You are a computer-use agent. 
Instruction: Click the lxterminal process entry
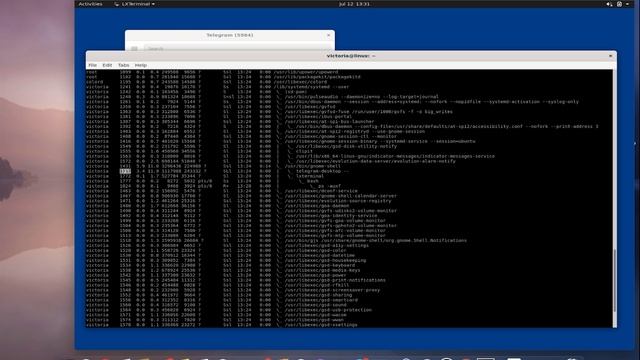pos(310,176)
